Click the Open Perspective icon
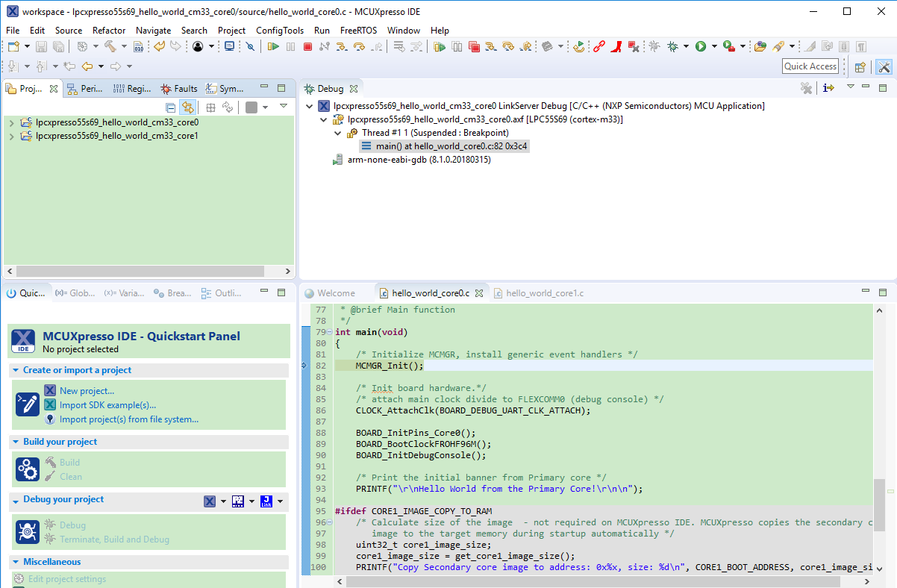Image resolution: width=897 pixels, height=588 pixels. pyautogui.click(x=860, y=66)
